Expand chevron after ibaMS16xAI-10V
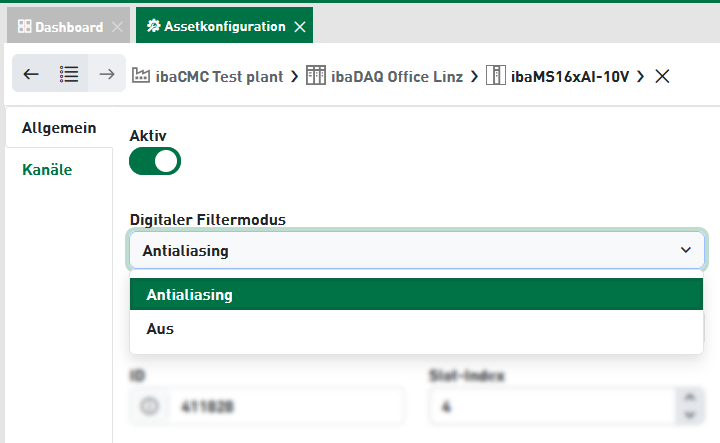Screen dimensions: 720x443 point(641,77)
